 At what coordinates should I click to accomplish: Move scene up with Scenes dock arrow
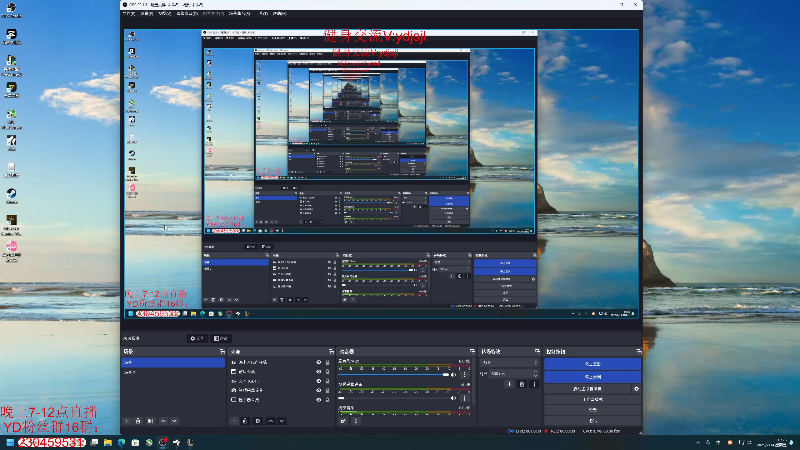click(x=163, y=421)
